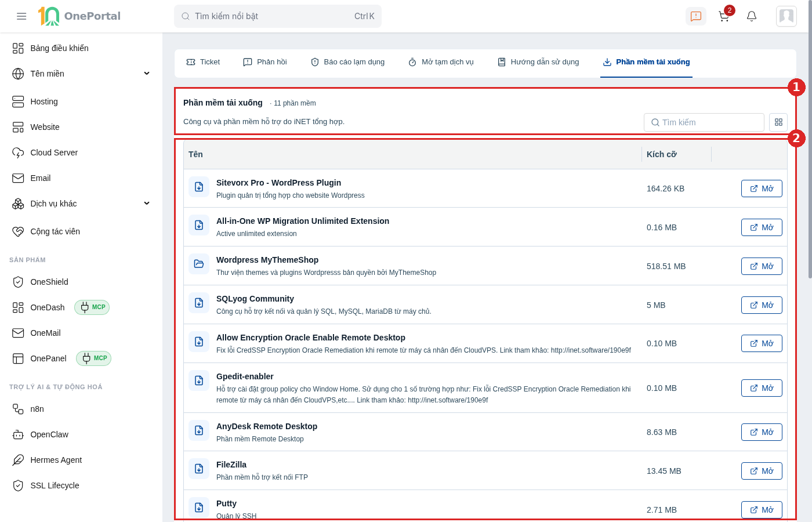Select the Phần mềm tải xuống tab
Image resolution: width=812 pixels, height=522 pixels.
click(x=646, y=62)
